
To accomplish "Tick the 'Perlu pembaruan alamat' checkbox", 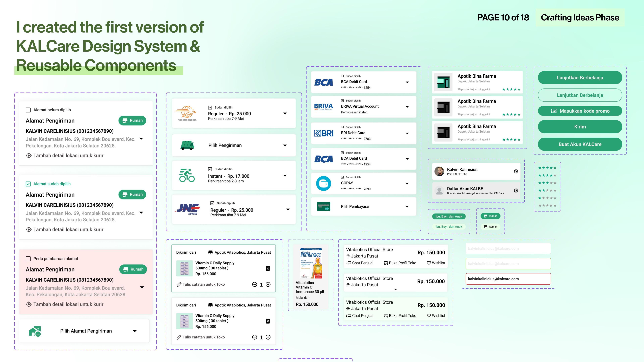I will 28,259.
